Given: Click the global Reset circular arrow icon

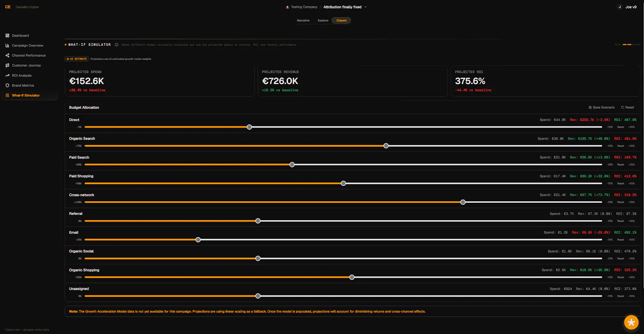Looking at the screenshot, I should click(622, 107).
